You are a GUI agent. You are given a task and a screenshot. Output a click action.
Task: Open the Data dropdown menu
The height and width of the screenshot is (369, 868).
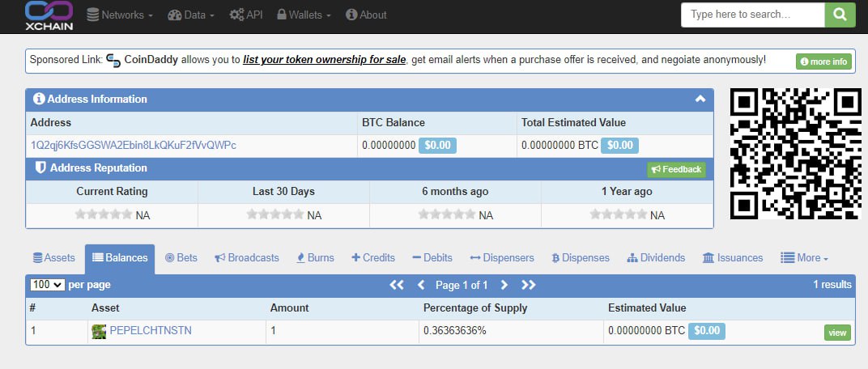click(x=191, y=15)
